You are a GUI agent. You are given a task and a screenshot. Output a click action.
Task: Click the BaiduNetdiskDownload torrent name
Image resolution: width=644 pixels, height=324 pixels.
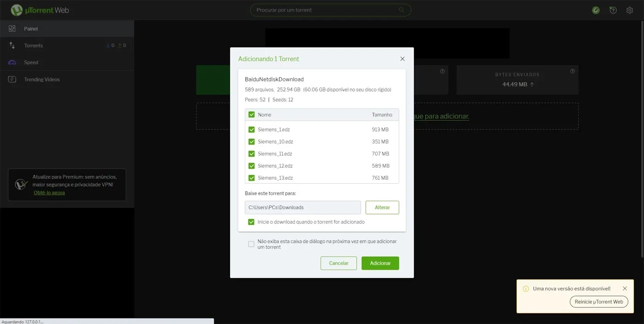(274, 80)
